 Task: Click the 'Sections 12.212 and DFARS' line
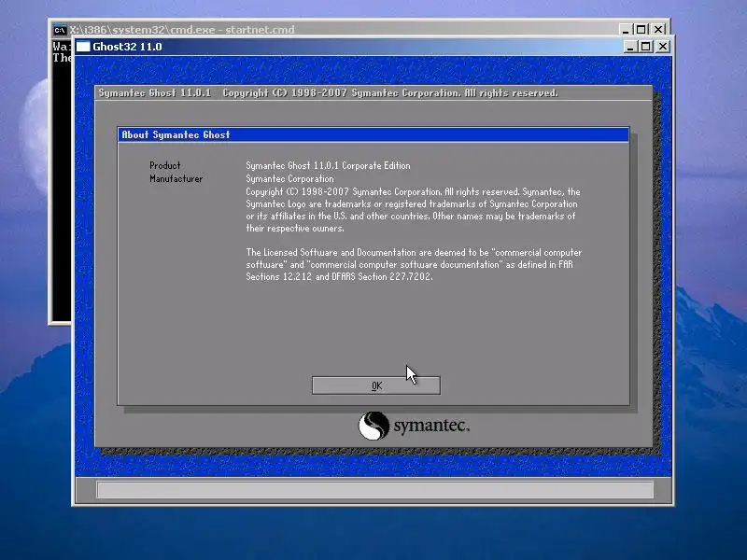point(339,276)
